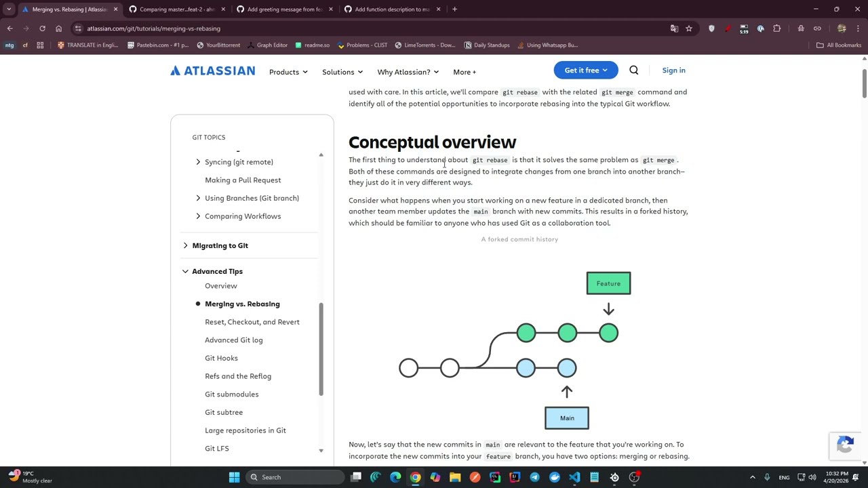The height and width of the screenshot is (488, 868).
Task: Open Task View on the taskbar
Action: tap(356, 477)
